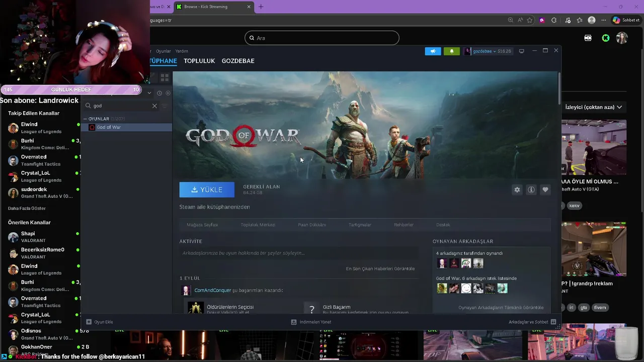Open library collection dropdown chevron

(149, 93)
